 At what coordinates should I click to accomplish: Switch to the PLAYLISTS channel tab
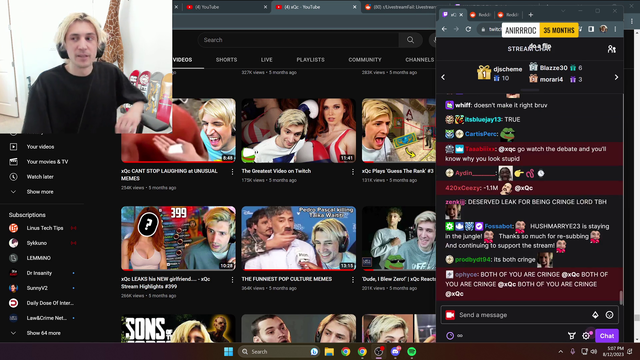point(311,60)
